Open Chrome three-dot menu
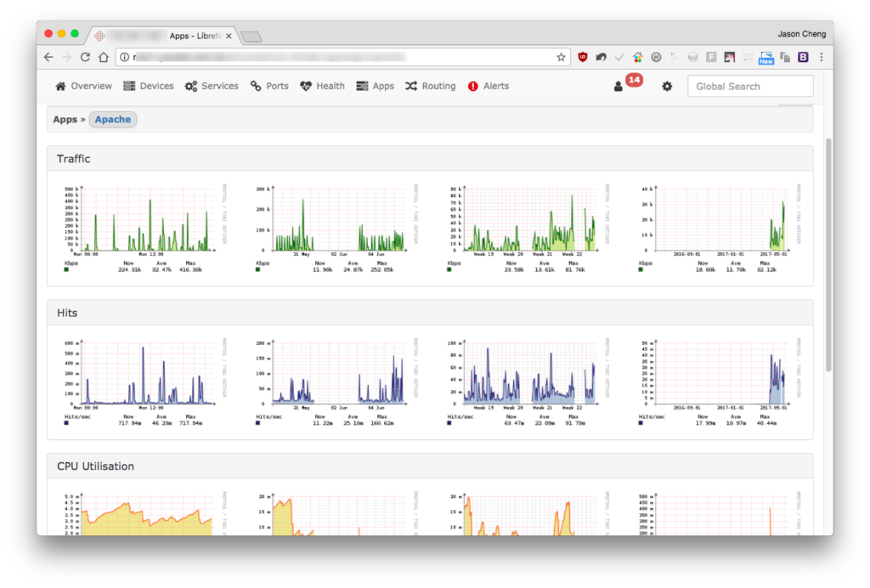The height and width of the screenshot is (588, 870). pyautogui.click(x=822, y=57)
